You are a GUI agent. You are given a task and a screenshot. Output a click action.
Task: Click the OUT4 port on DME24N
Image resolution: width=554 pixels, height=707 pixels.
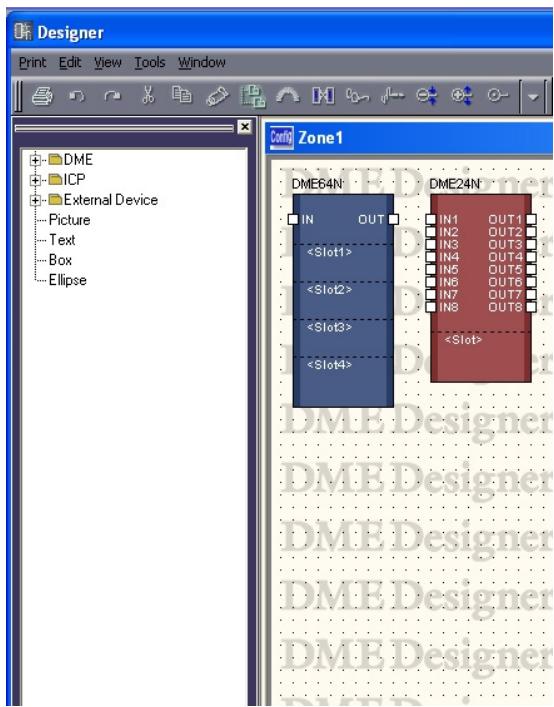[531, 257]
